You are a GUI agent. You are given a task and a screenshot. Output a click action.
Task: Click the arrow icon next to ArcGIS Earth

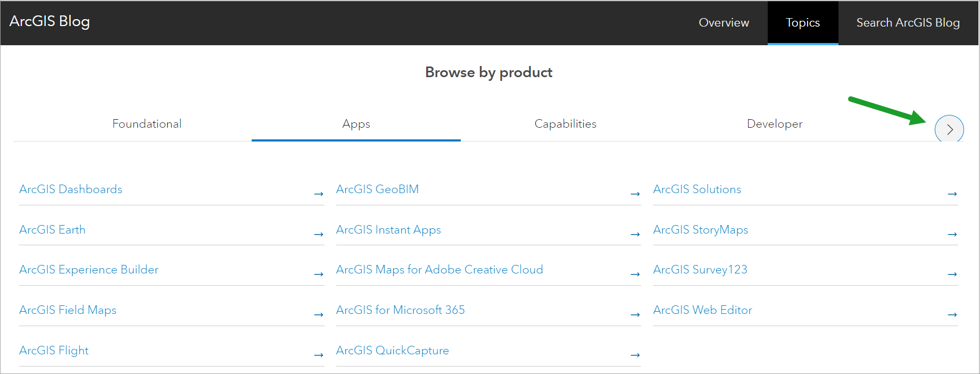tap(319, 235)
